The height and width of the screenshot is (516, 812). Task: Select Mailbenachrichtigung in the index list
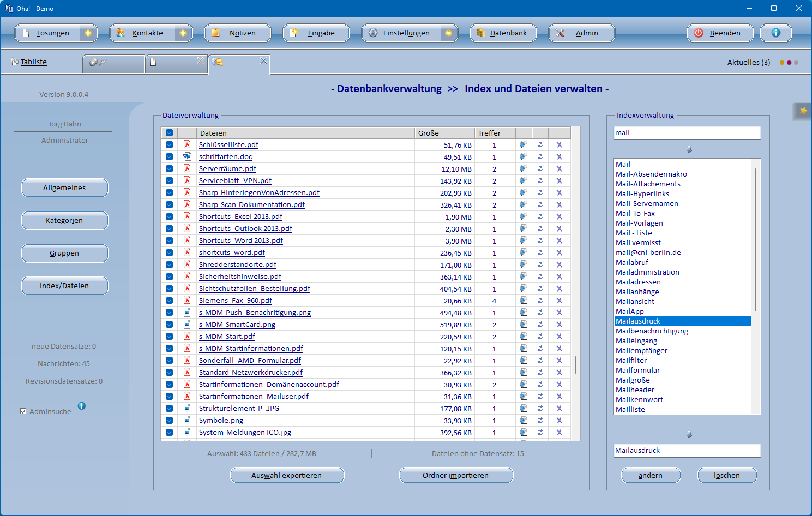click(x=652, y=331)
